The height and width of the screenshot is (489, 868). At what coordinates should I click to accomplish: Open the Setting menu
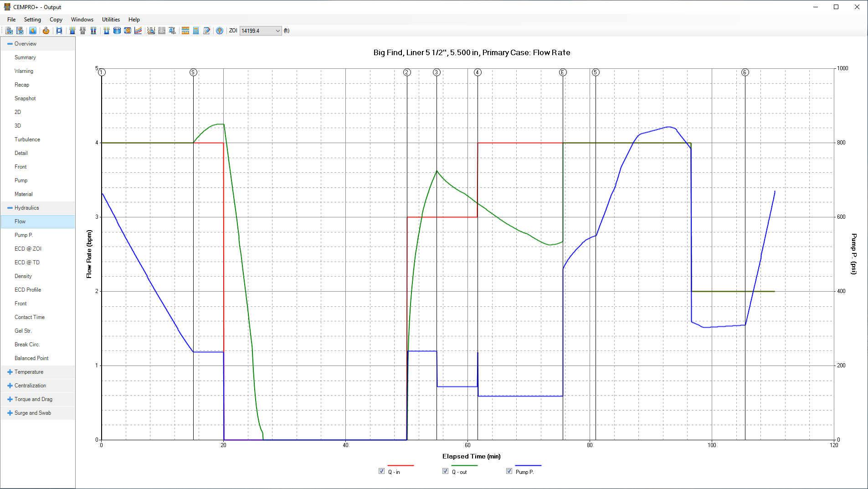(32, 20)
